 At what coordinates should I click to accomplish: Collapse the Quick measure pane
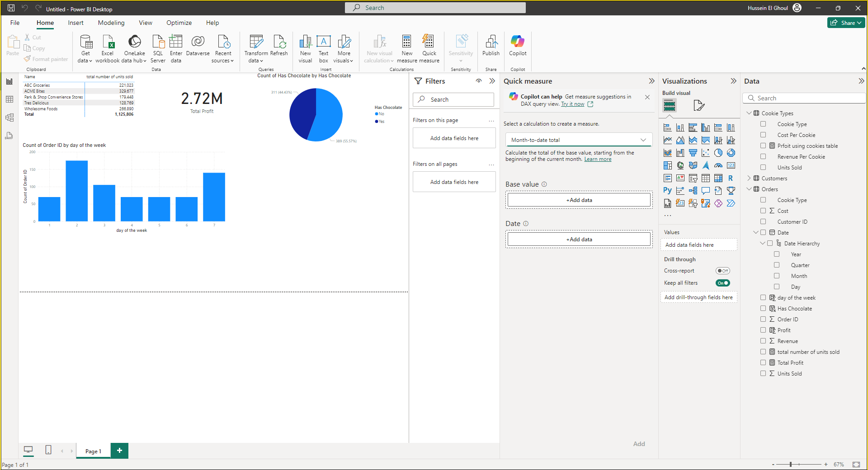click(x=651, y=81)
